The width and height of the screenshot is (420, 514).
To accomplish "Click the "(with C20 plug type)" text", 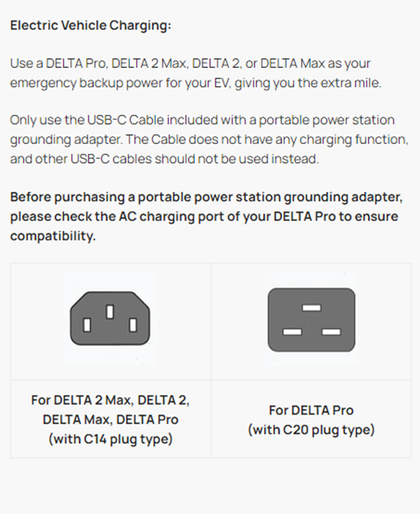I will pyautogui.click(x=311, y=430).
